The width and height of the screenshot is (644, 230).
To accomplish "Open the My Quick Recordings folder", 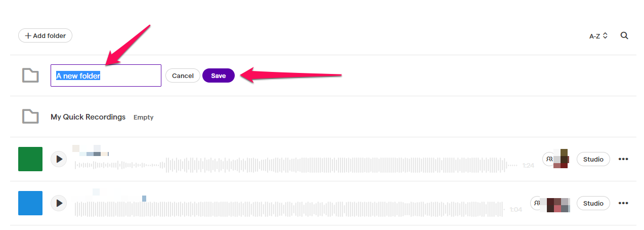I will [x=88, y=117].
